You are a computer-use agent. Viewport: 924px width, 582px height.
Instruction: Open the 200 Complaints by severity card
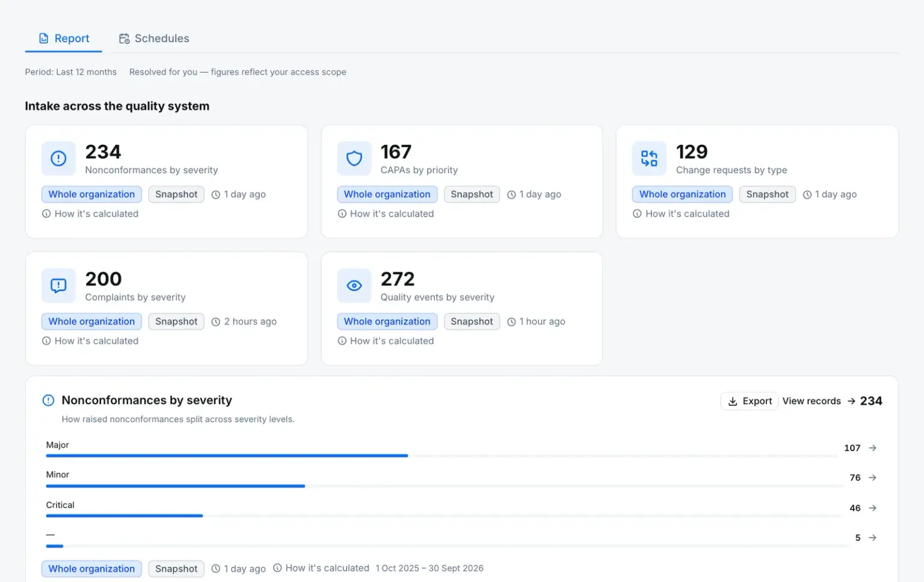tap(167, 308)
